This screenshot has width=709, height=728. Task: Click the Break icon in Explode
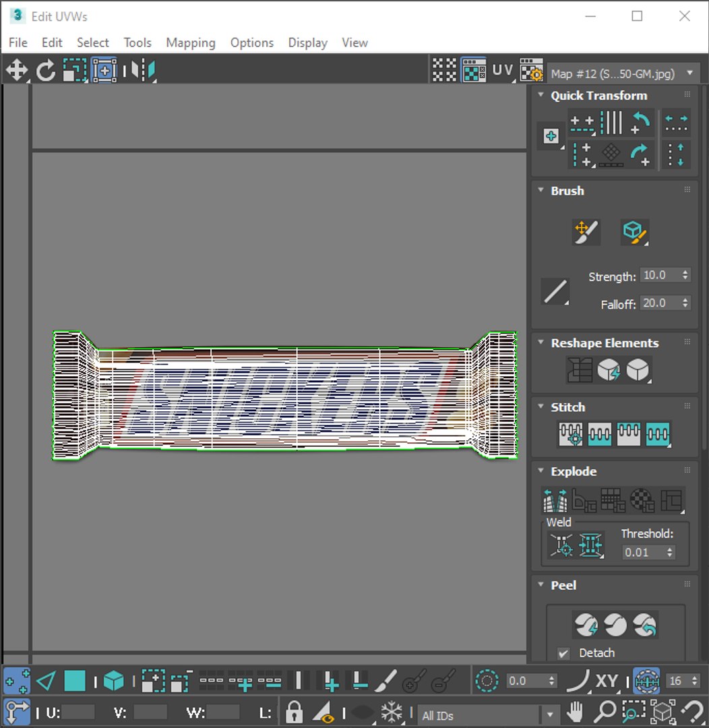(x=555, y=500)
